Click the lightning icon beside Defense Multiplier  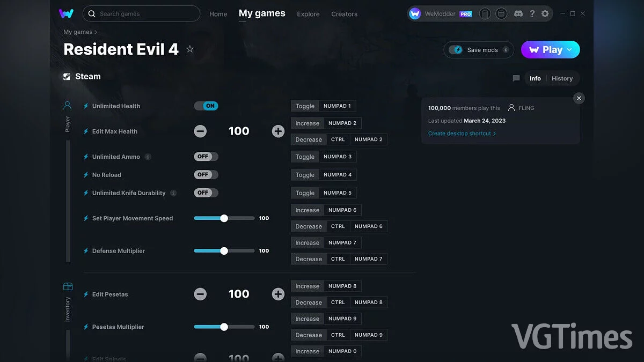coord(86,251)
